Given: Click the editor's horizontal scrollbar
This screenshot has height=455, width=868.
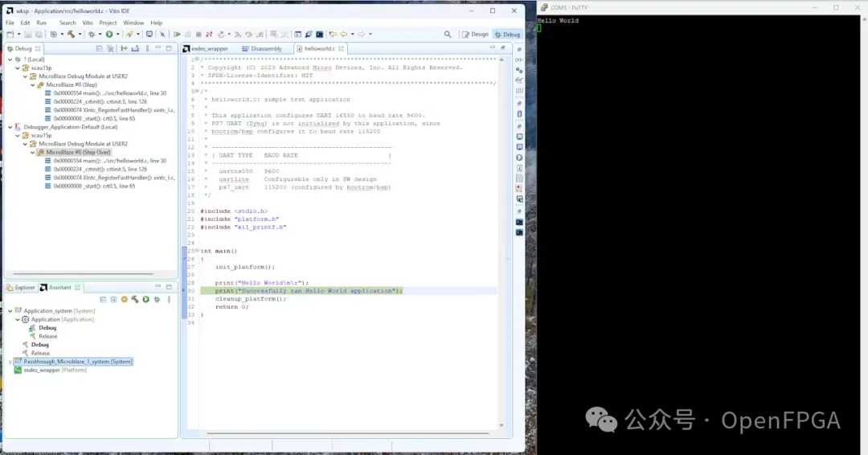Looking at the screenshot, I should pos(348,433).
